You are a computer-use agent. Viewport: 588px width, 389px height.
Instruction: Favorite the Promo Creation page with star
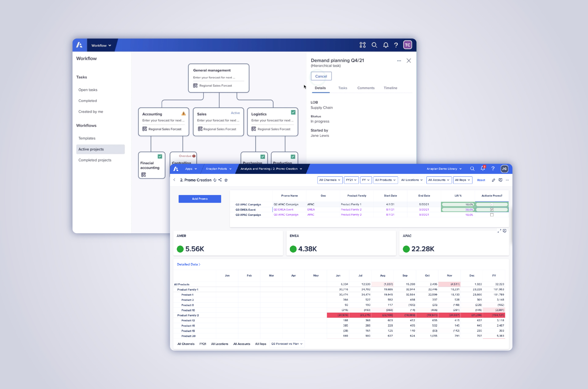226,180
